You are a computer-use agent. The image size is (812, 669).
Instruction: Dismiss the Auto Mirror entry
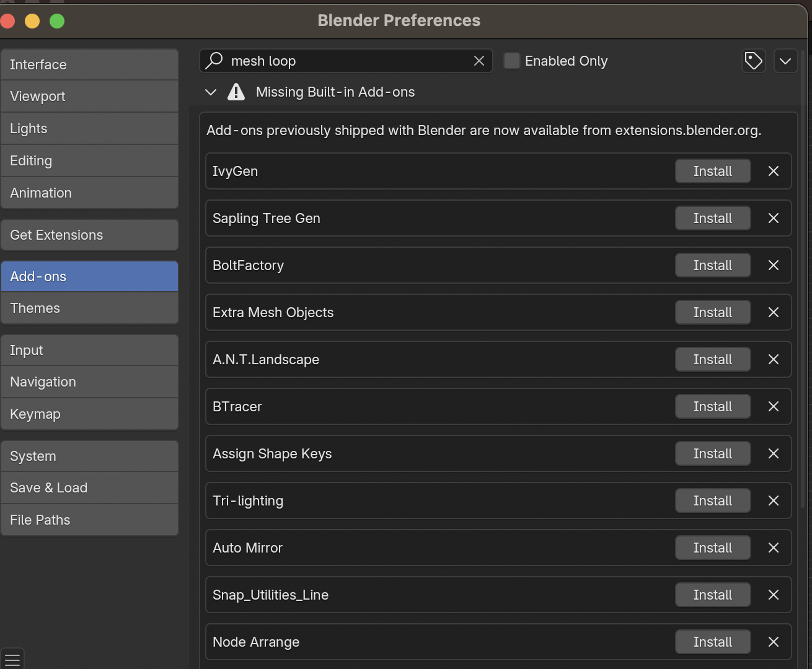tap(773, 548)
